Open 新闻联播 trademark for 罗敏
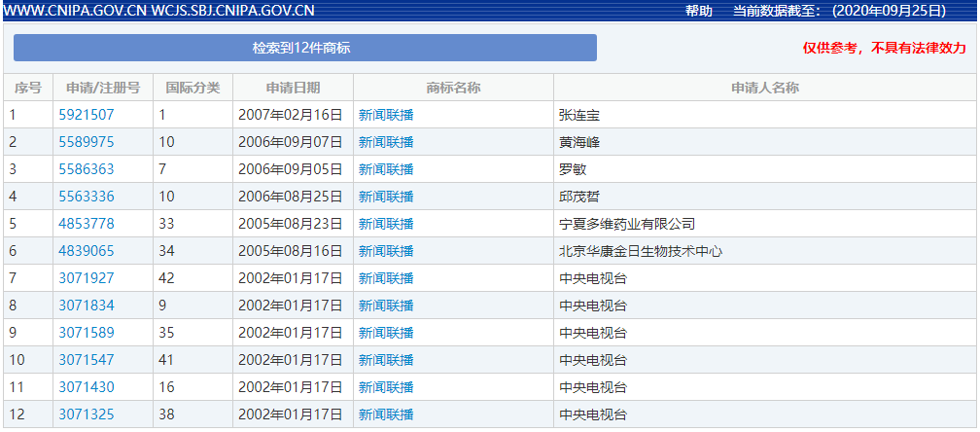This screenshot has width=980, height=432. 386,168
